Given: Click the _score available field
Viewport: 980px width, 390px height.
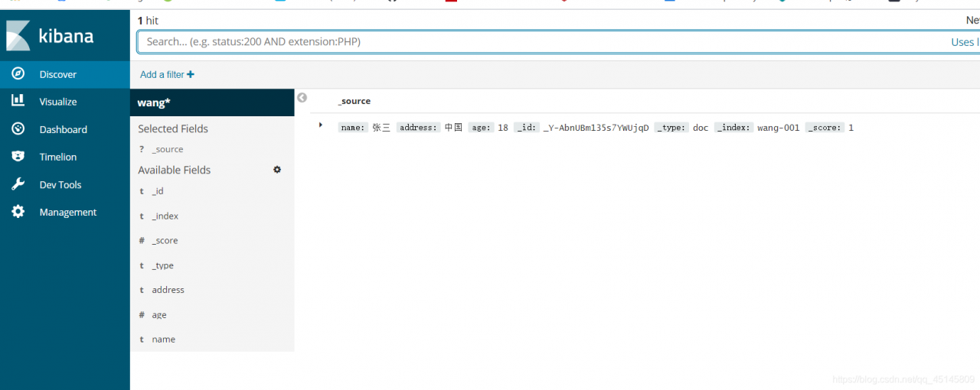Looking at the screenshot, I should coord(165,240).
